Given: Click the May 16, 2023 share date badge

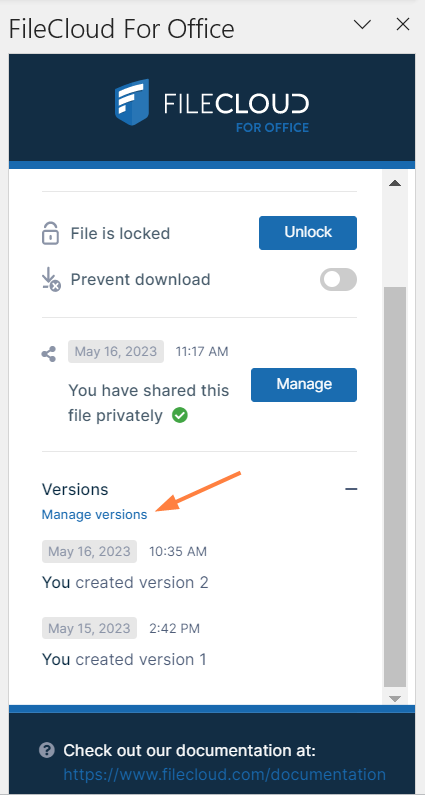Looking at the screenshot, I should (x=116, y=351).
